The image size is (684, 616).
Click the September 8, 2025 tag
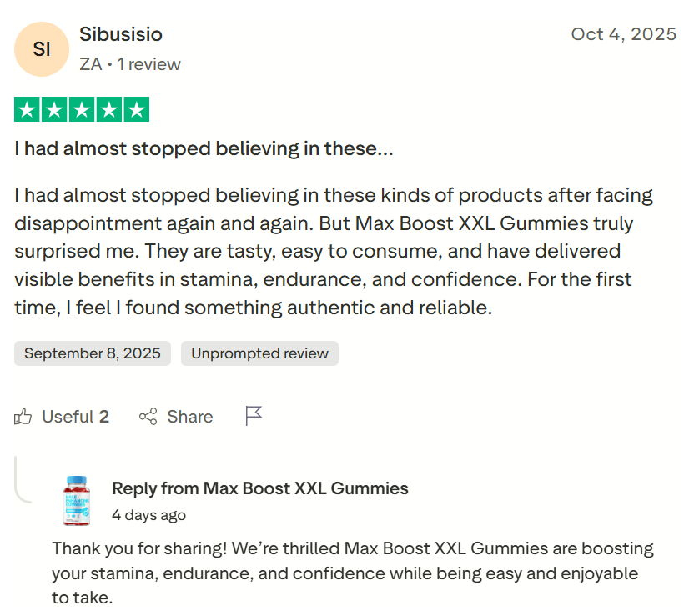(93, 353)
